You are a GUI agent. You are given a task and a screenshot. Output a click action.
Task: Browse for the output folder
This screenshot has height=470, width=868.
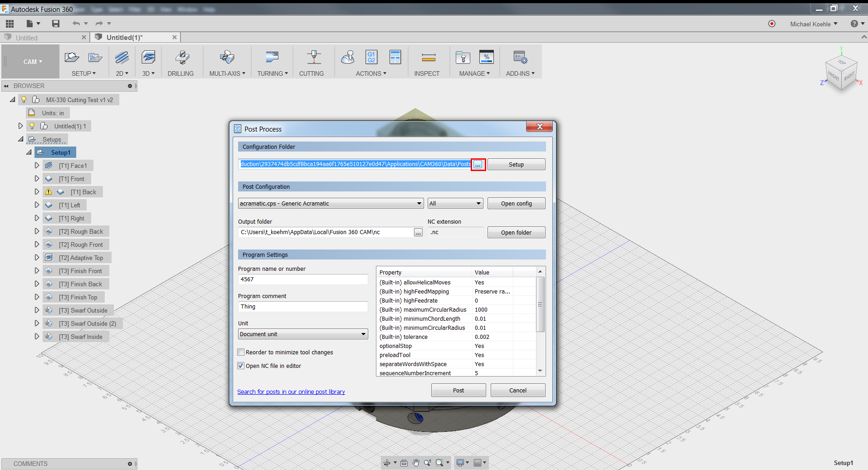pos(418,232)
